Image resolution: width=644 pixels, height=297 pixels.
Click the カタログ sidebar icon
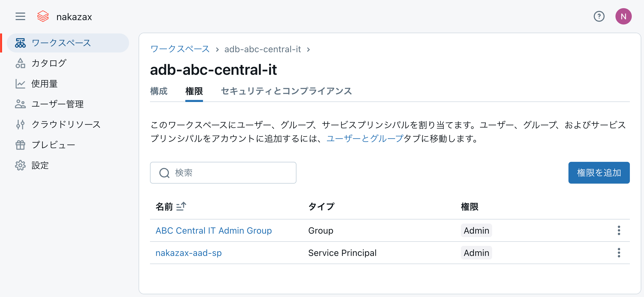point(20,63)
